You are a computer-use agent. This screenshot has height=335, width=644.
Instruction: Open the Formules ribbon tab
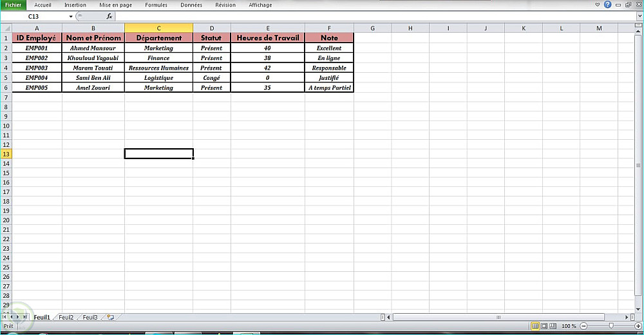156,5
